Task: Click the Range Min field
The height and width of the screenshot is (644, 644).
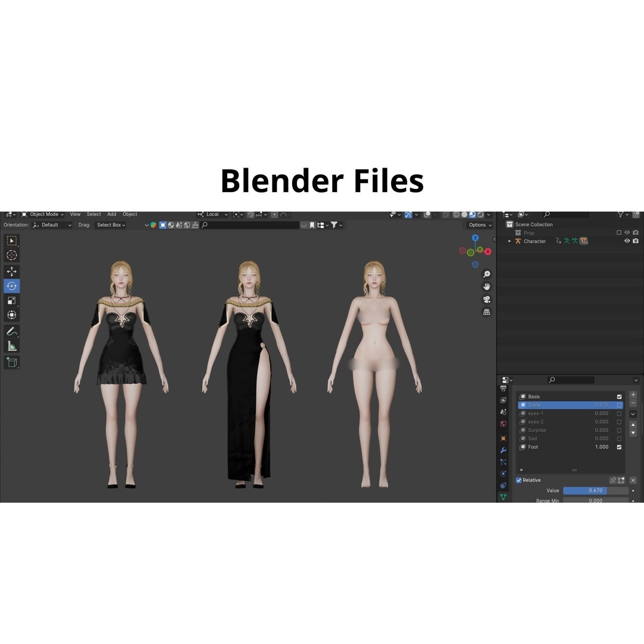Action: (x=596, y=500)
